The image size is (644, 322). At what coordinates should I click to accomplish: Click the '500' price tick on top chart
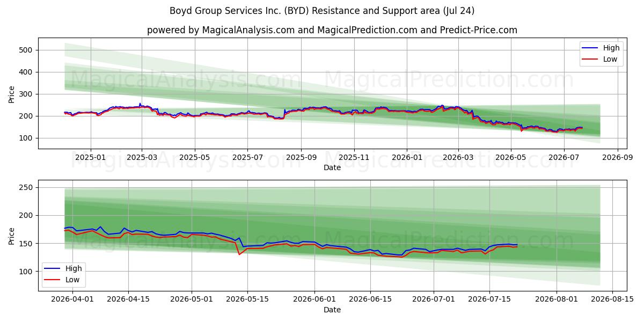click(x=27, y=50)
